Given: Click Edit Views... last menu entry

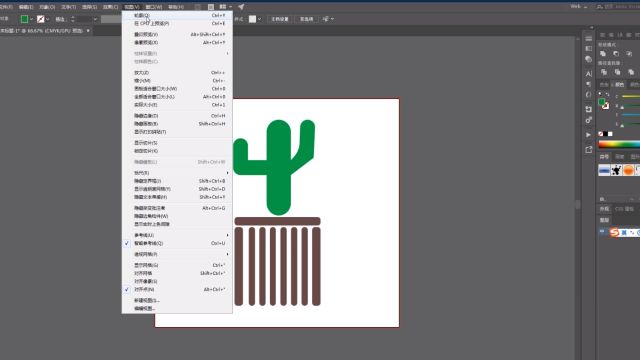Looking at the screenshot, I should coord(177,309).
